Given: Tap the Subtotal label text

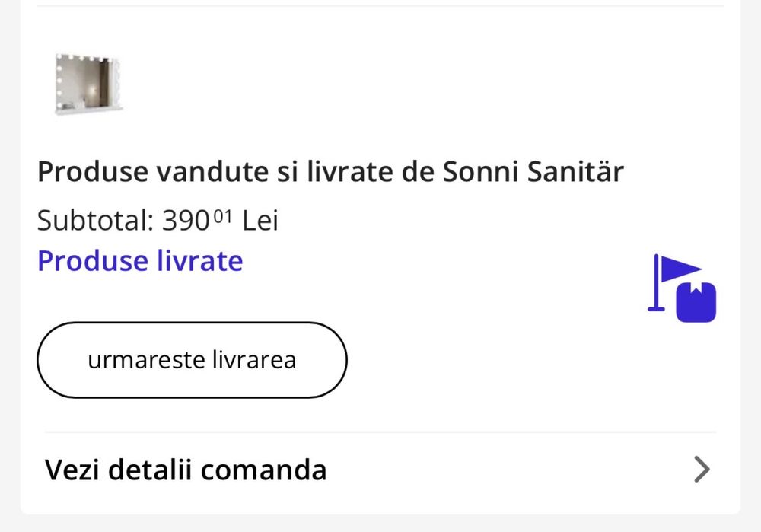Looking at the screenshot, I should tap(95, 221).
